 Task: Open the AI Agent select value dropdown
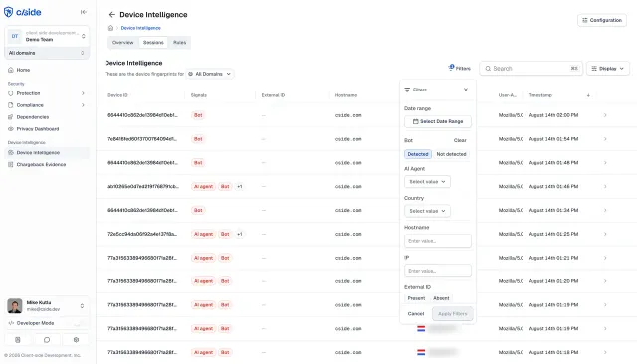(427, 182)
